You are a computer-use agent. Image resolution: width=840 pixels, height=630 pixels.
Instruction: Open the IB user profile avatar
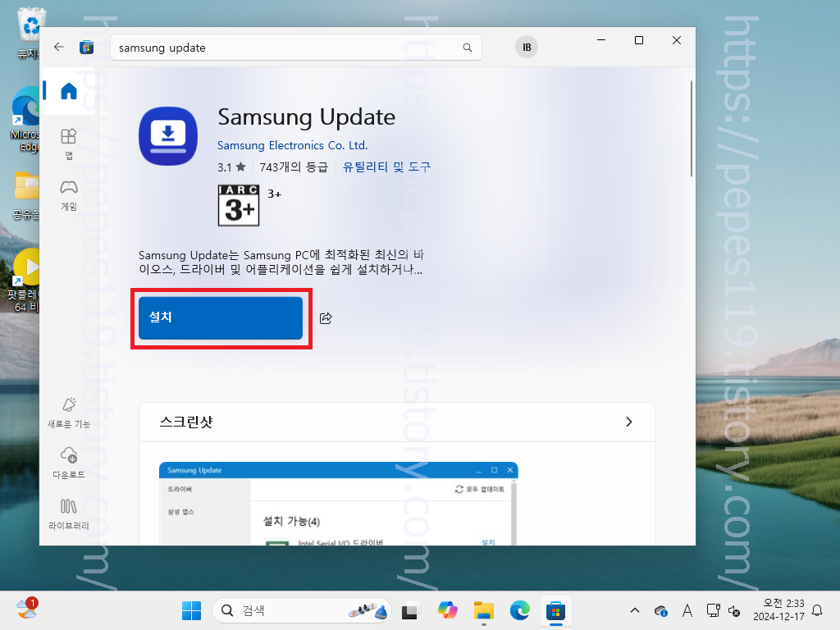526,47
